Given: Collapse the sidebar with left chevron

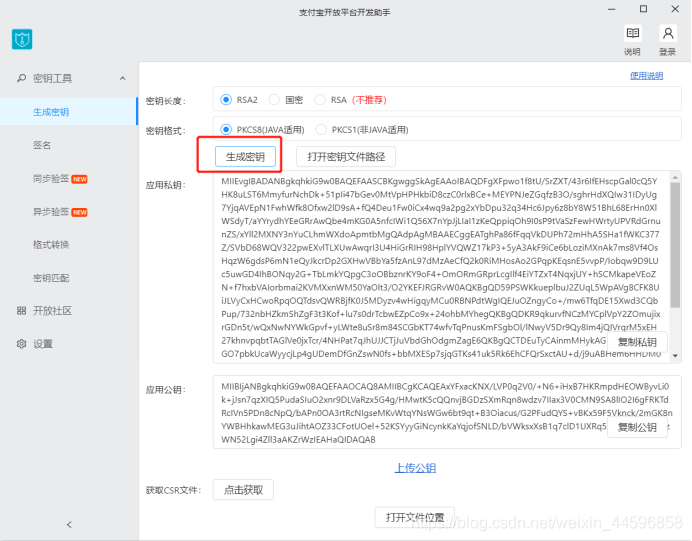Looking at the screenshot, I should tap(69, 524).
